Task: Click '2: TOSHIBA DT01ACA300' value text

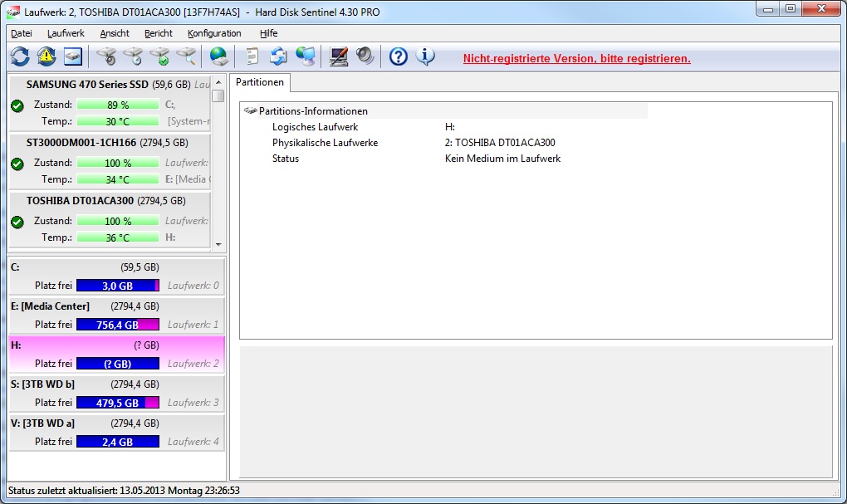Action: tap(500, 143)
